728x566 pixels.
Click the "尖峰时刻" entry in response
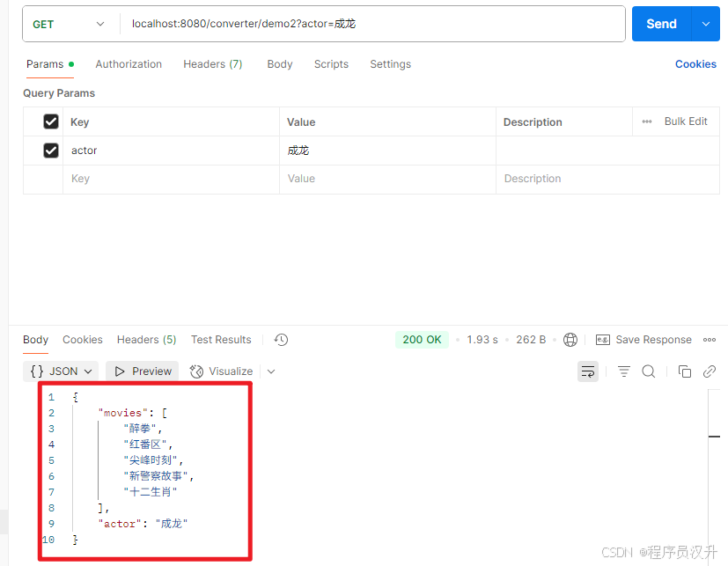click(151, 460)
